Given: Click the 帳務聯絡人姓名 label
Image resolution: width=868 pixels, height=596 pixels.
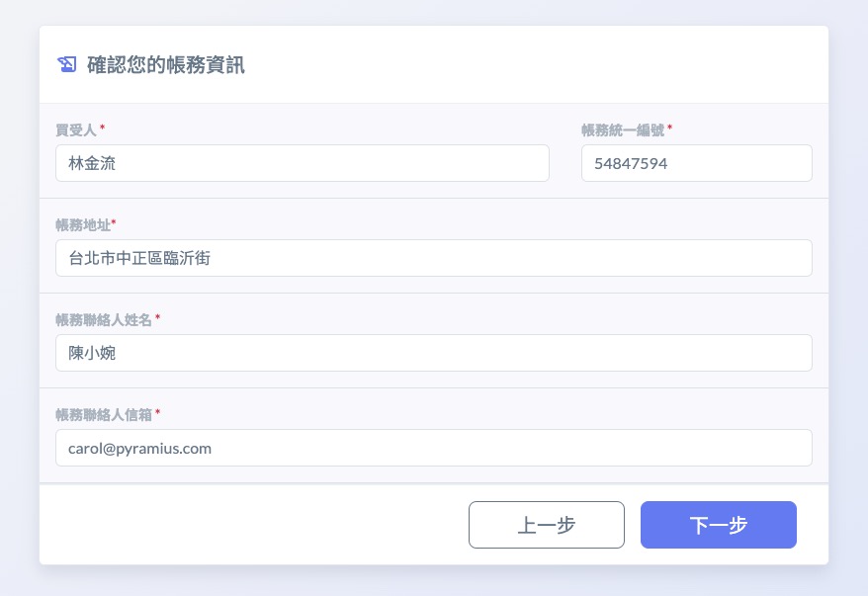Looking at the screenshot, I should click(x=104, y=320).
